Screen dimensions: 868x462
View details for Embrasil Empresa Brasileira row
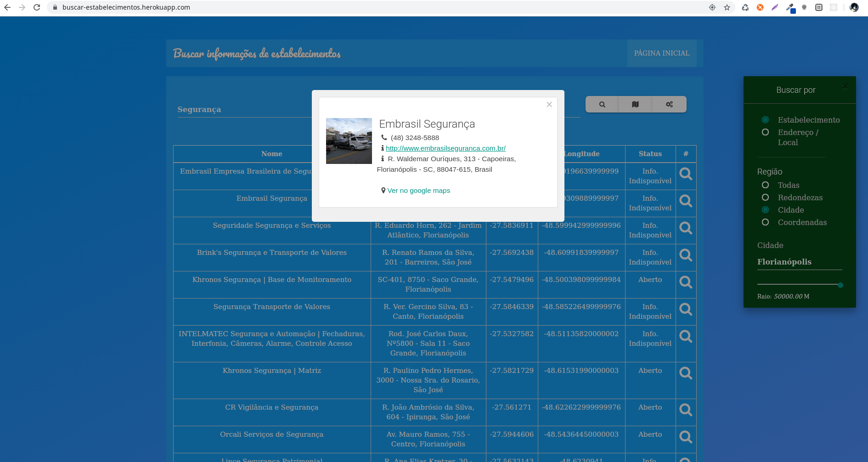click(686, 174)
